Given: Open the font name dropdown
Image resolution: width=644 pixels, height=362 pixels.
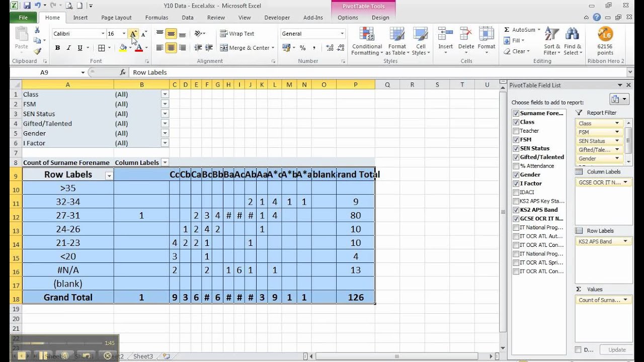Looking at the screenshot, I should (x=103, y=34).
